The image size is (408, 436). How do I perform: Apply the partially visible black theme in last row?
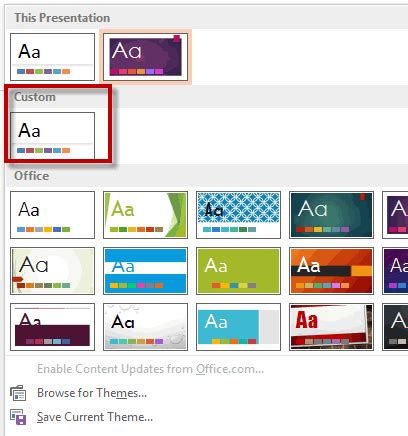(x=395, y=327)
